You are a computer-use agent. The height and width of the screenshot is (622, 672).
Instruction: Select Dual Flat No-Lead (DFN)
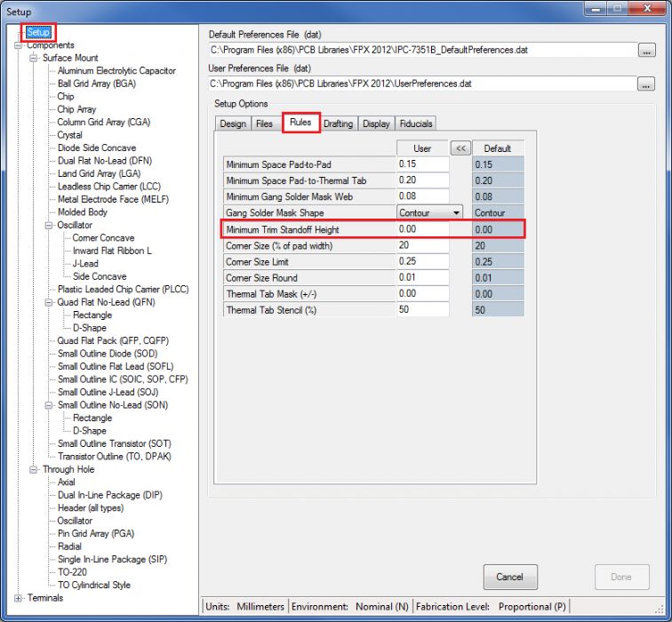[105, 161]
